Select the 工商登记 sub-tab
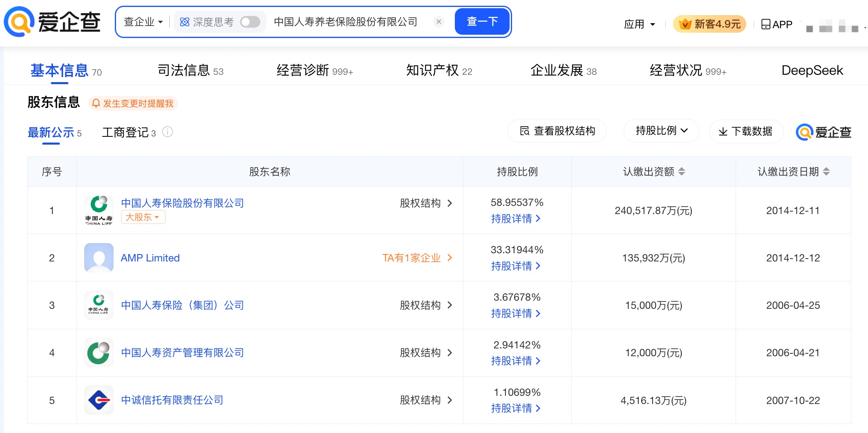The width and height of the screenshot is (868, 433). point(129,133)
